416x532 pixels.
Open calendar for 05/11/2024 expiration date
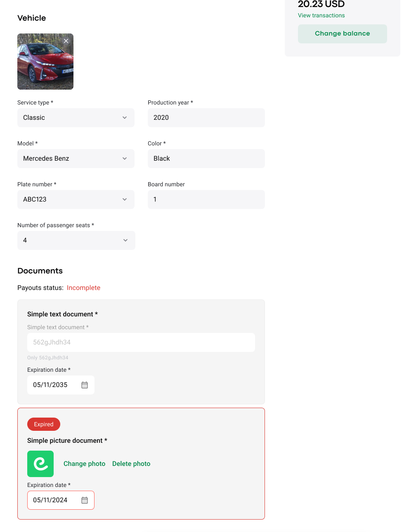pyautogui.click(x=85, y=500)
